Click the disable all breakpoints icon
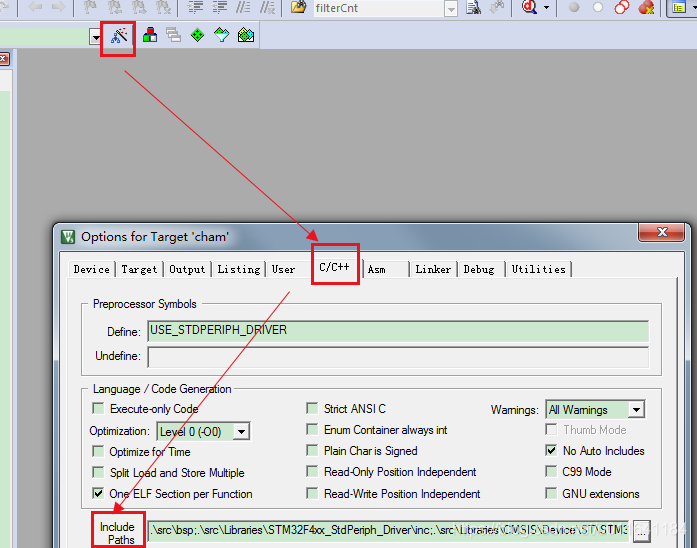The height and width of the screenshot is (548, 697). tap(622, 7)
